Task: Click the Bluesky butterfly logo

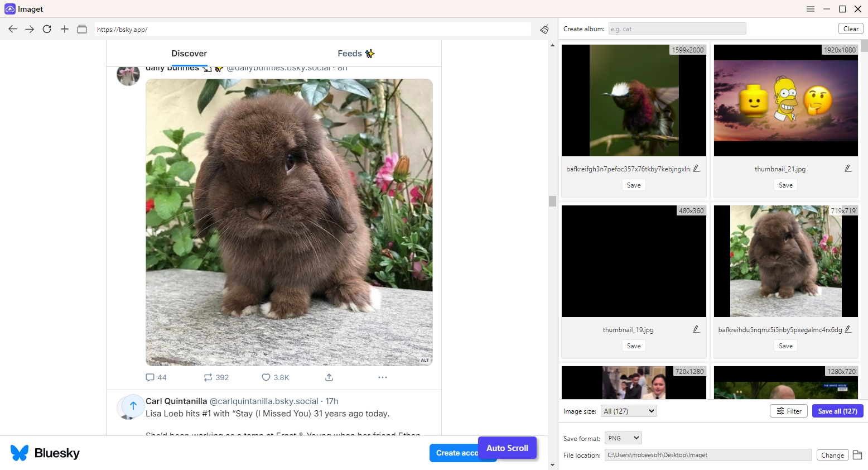Action: click(x=20, y=453)
